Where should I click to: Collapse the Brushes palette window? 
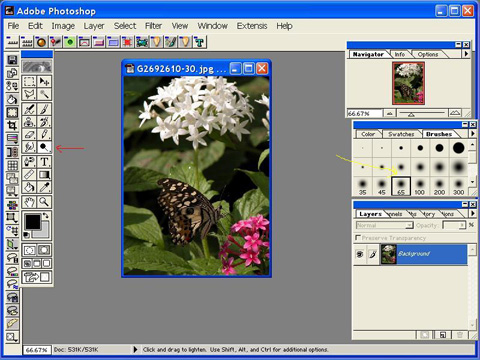[465, 124]
